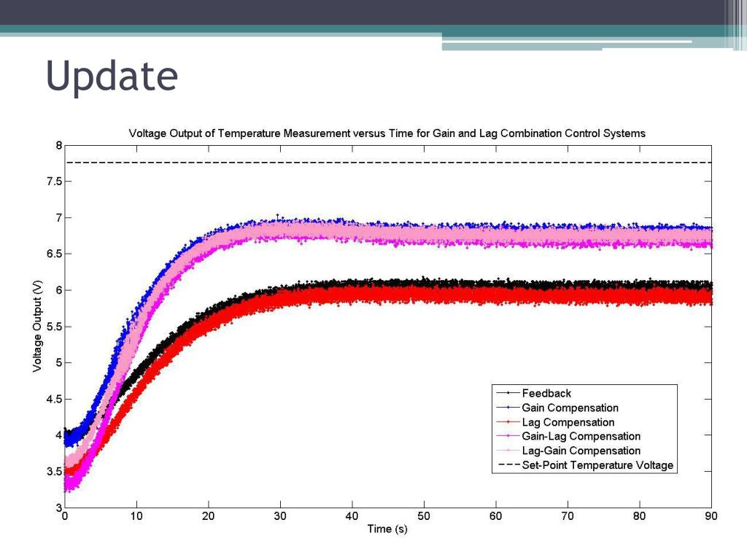Click the slide title "Update"
Screen dimensions: 747x560
(x=112, y=76)
